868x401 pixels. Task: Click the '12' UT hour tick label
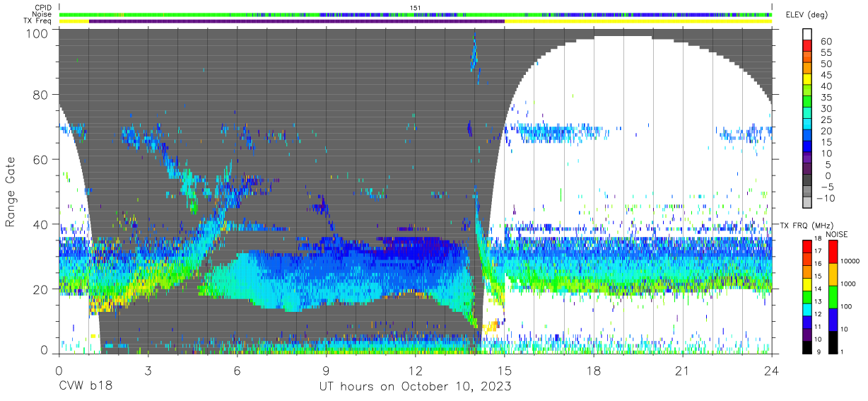click(x=415, y=371)
